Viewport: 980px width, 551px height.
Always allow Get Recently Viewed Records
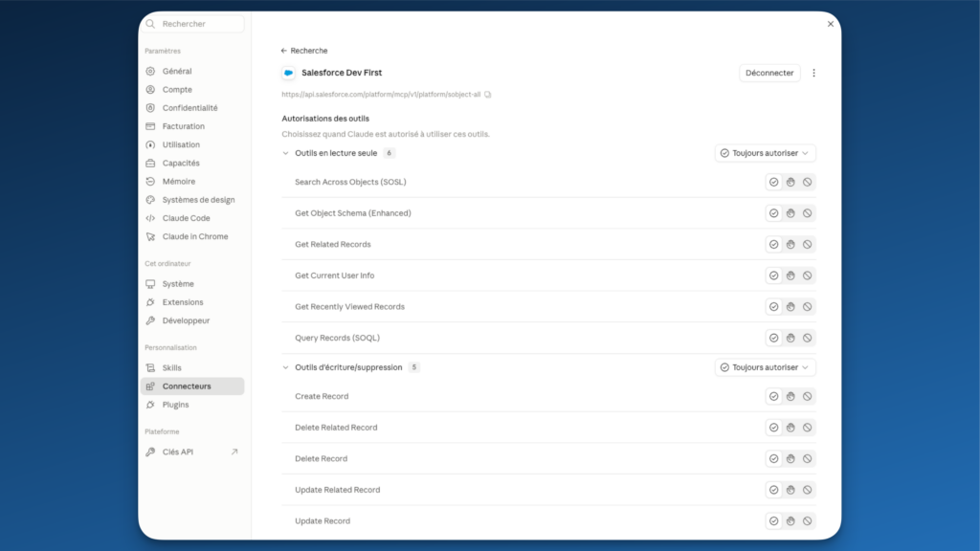[x=773, y=307]
